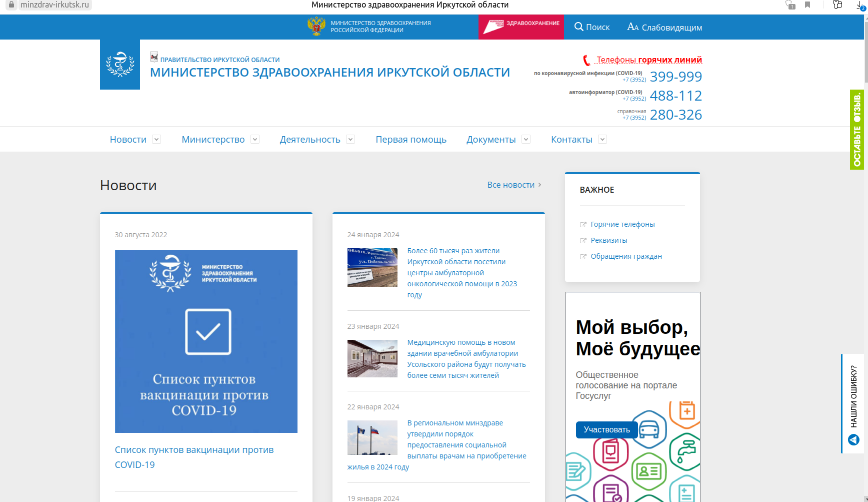
Task: Bookmark this page with the bookmark icon
Action: click(807, 5)
